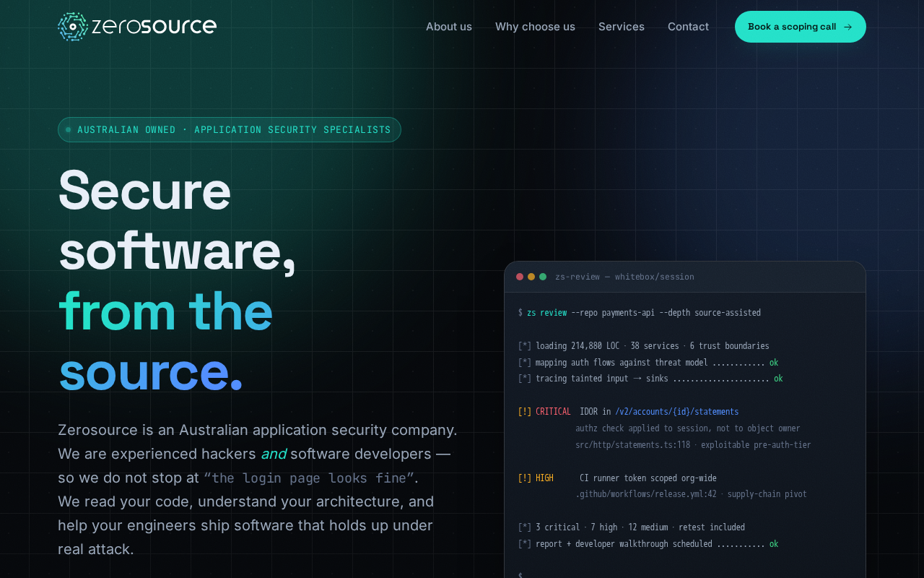Click the red CRITICAL severity label
The width and height of the screenshot is (924, 578).
tap(553, 412)
